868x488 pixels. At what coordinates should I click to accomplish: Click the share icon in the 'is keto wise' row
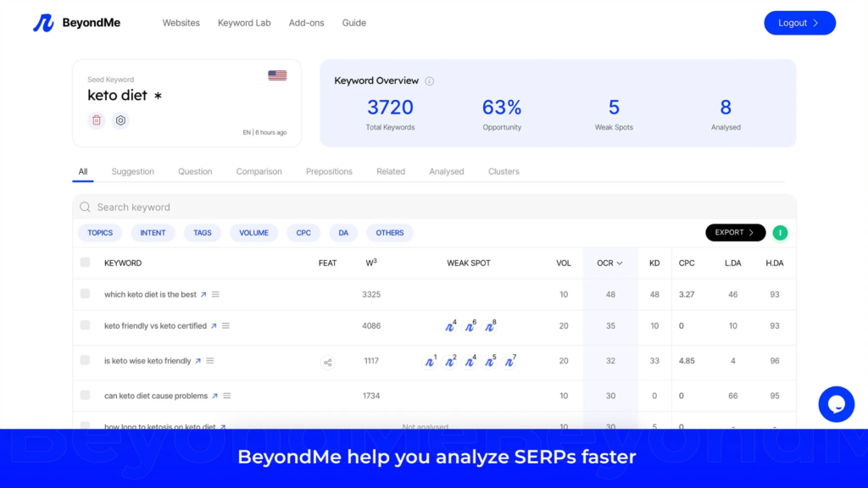pos(328,363)
